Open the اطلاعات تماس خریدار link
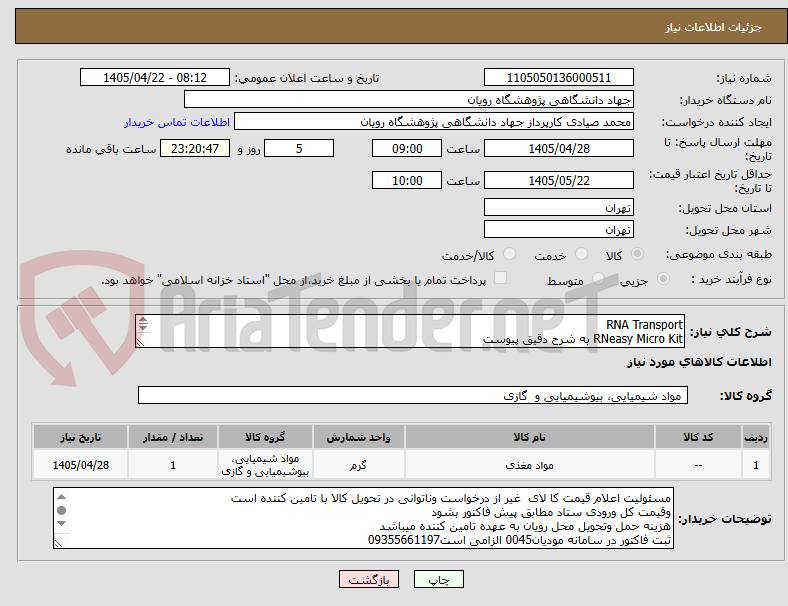 coord(177,122)
